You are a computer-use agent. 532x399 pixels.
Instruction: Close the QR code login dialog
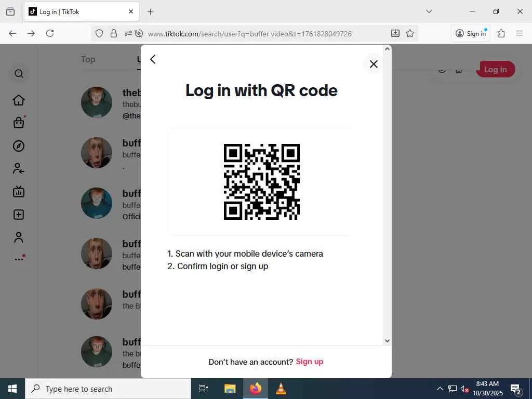(374, 64)
